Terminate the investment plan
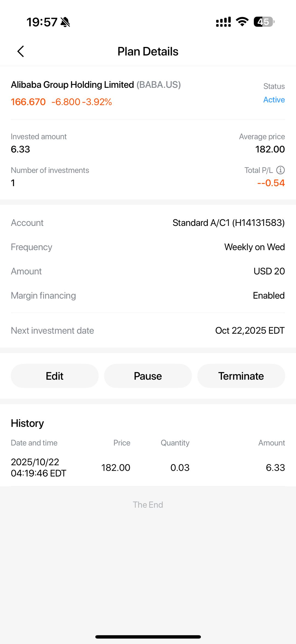Viewport: 296px width, 644px height. tap(241, 376)
